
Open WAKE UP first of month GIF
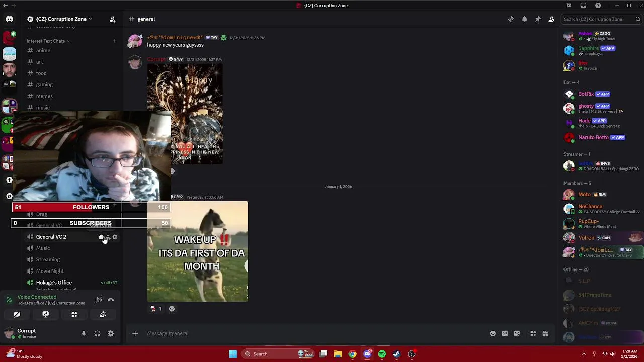[x=197, y=251]
